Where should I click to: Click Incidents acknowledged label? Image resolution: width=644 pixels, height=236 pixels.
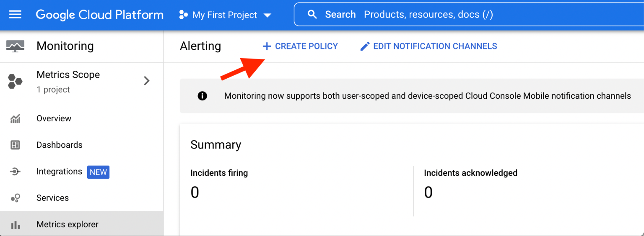click(471, 173)
